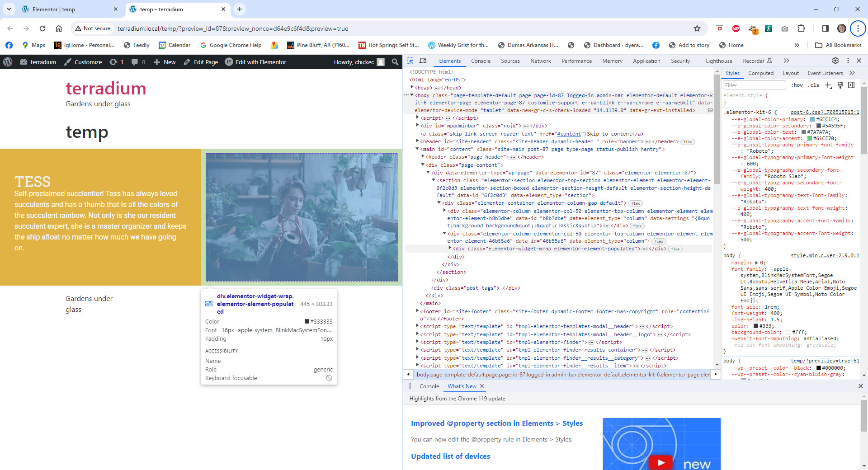Collapse the main content element node

[417, 149]
